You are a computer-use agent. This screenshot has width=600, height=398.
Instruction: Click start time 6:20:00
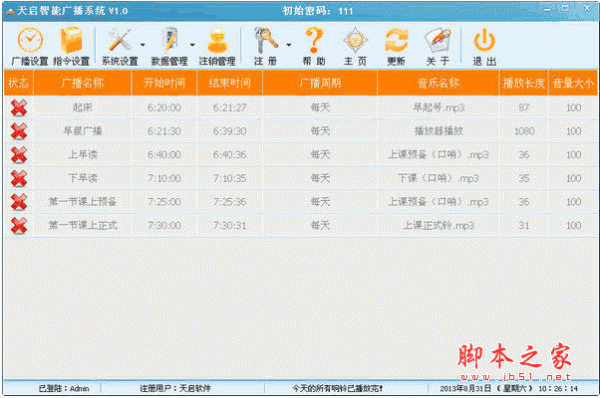click(164, 108)
